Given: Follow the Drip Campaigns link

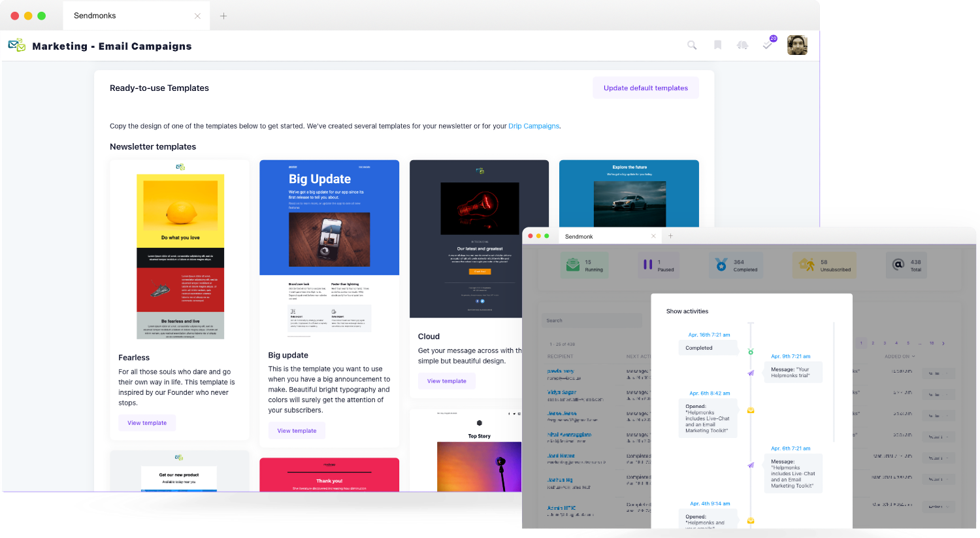Looking at the screenshot, I should [x=534, y=126].
